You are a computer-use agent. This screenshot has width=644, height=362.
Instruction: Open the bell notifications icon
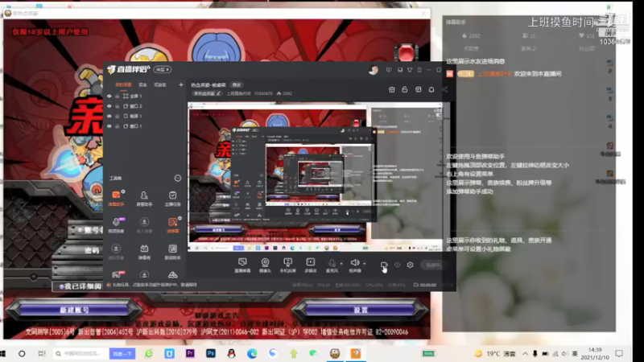click(x=431, y=89)
